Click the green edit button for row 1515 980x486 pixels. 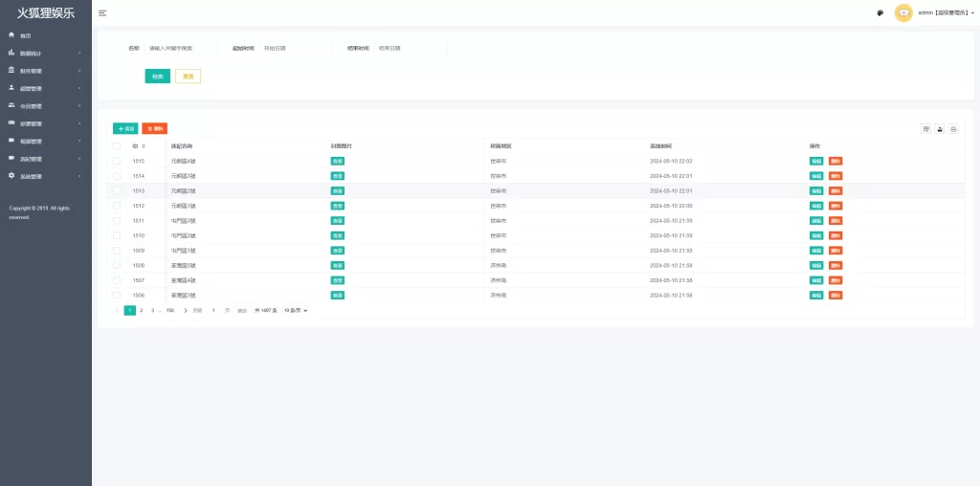(816, 161)
